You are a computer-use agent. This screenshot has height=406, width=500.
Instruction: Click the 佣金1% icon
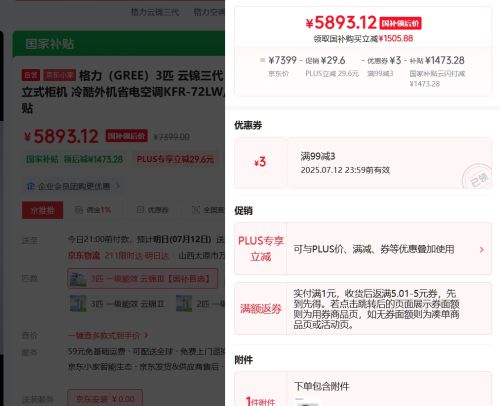pos(79,210)
